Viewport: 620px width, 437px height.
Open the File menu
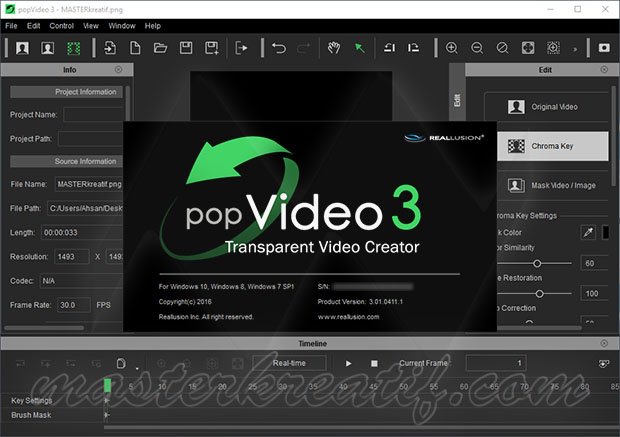11,26
